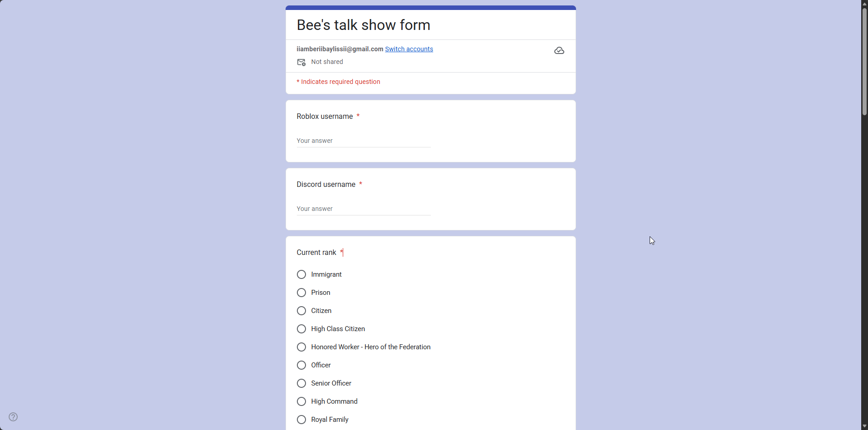Viewport: 868px width, 430px height.
Task: Pick the Officer rank radio button
Action: (301, 366)
